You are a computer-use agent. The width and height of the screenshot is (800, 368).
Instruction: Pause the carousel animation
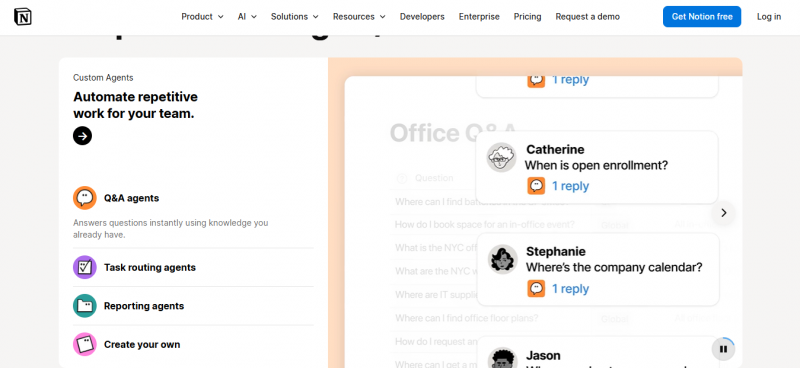point(723,350)
